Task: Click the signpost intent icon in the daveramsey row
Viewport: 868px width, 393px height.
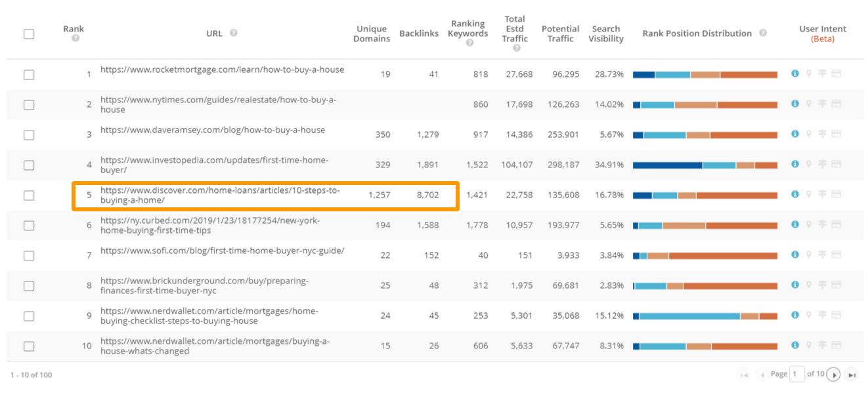Action: [823, 134]
